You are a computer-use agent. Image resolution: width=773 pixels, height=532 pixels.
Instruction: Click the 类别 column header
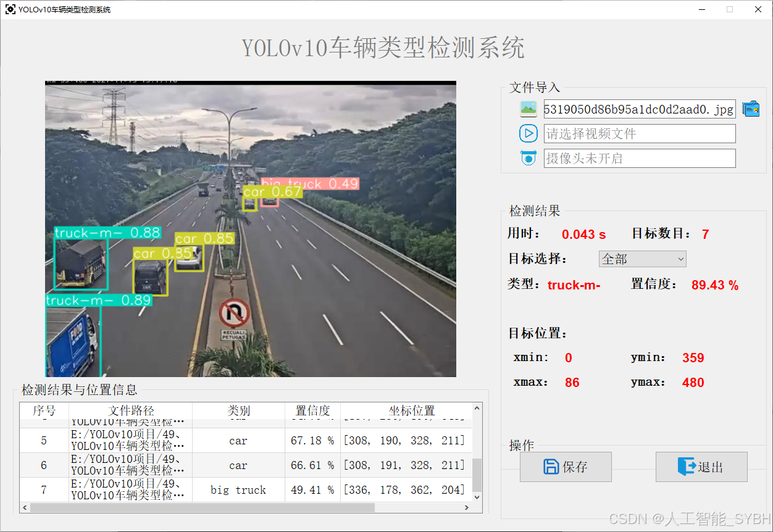click(x=238, y=410)
